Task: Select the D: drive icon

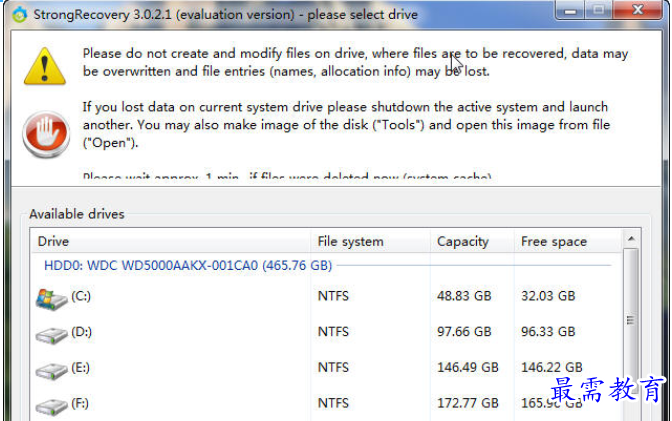Action: click(x=51, y=335)
